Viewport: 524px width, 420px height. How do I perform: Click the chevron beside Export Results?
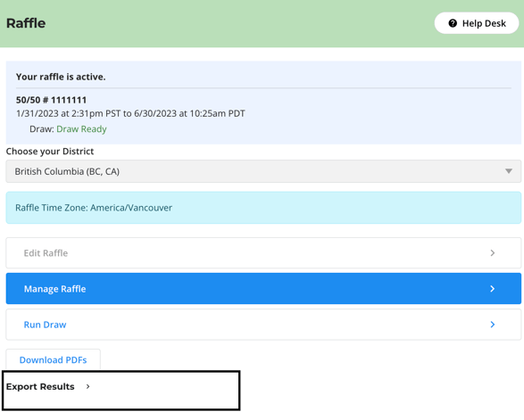87,386
